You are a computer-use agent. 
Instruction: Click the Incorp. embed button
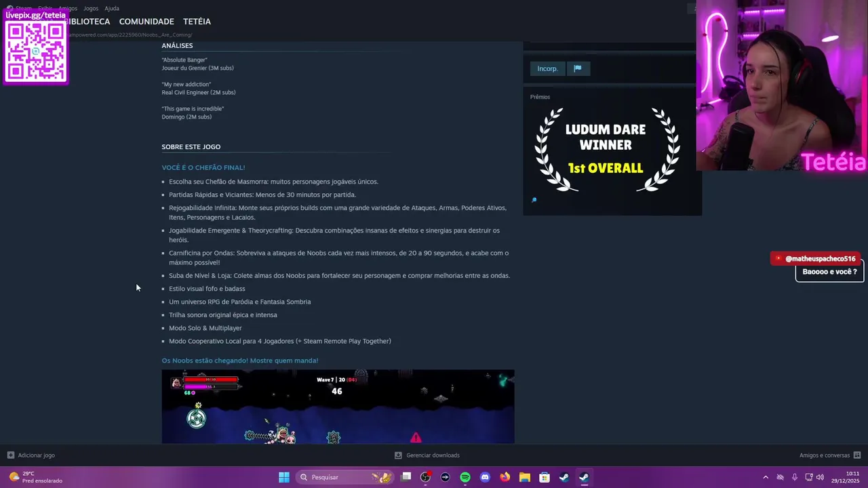[547, 68]
